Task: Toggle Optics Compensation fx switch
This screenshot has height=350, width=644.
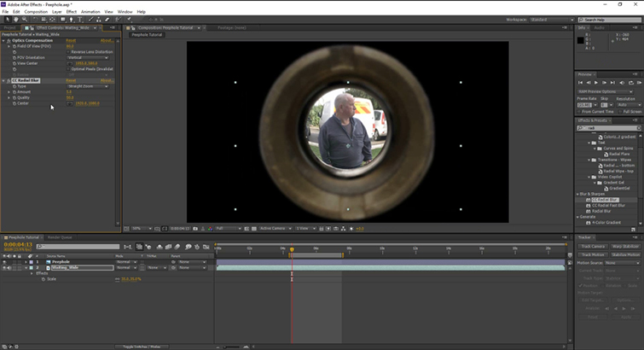Action: [9, 41]
